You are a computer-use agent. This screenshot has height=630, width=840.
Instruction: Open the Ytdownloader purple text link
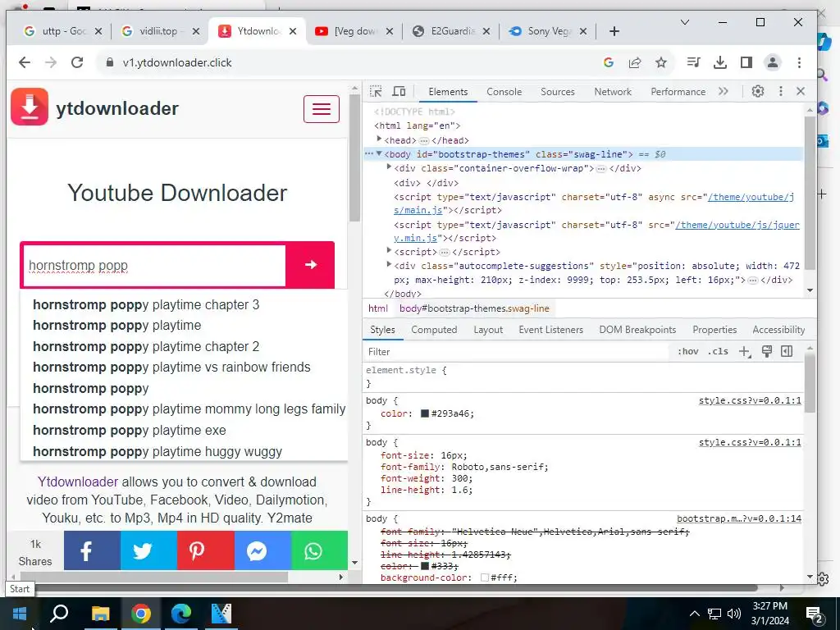(x=78, y=482)
